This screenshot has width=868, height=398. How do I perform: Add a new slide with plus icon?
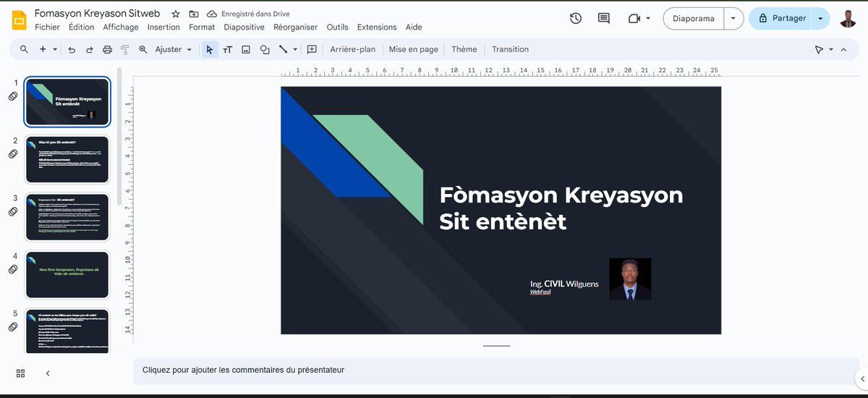coord(43,49)
